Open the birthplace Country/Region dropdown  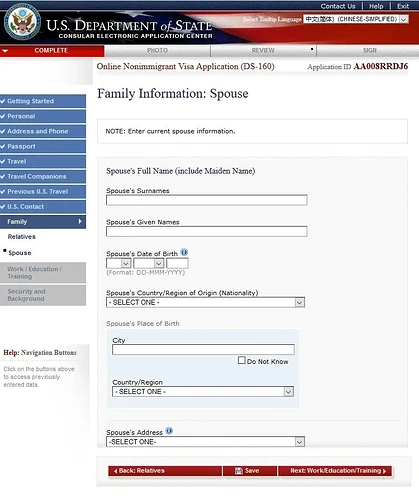coord(203,391)
